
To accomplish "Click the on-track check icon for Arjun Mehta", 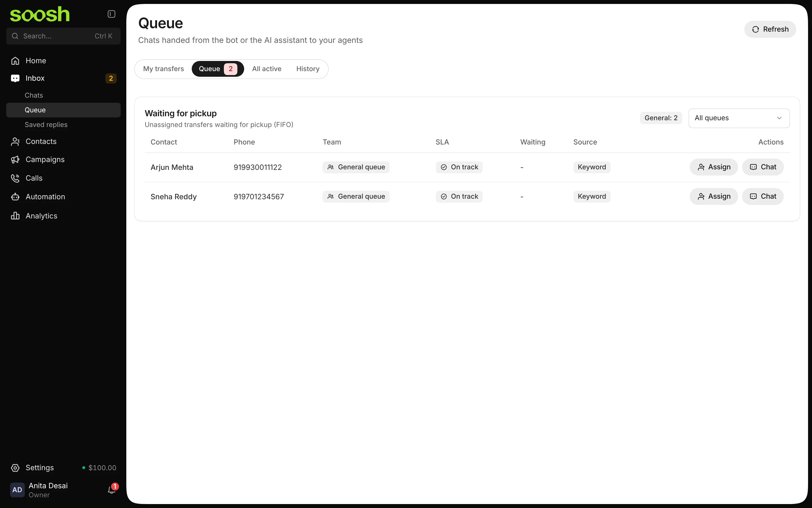I will [x=443, y=167].
